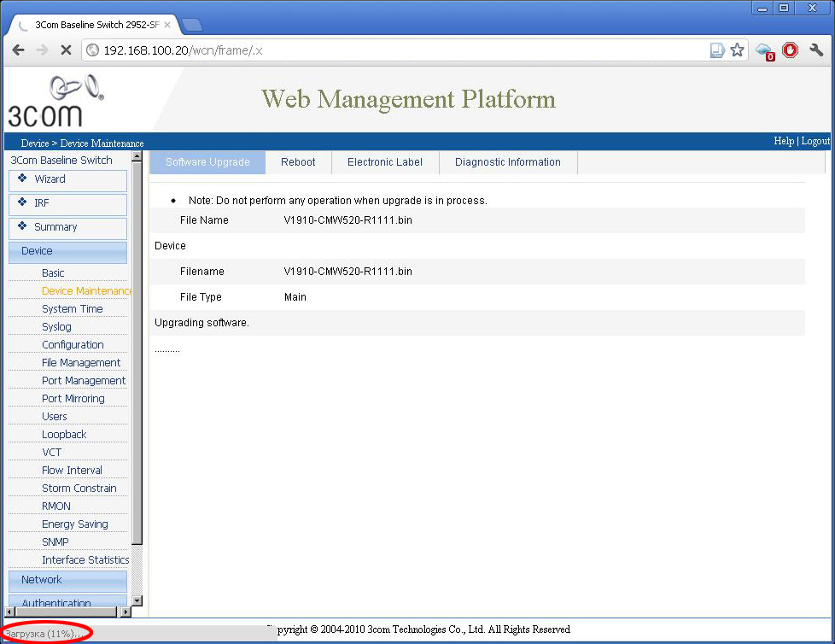Select the 3Com Baseline Switch browser tab

(97, 25)
